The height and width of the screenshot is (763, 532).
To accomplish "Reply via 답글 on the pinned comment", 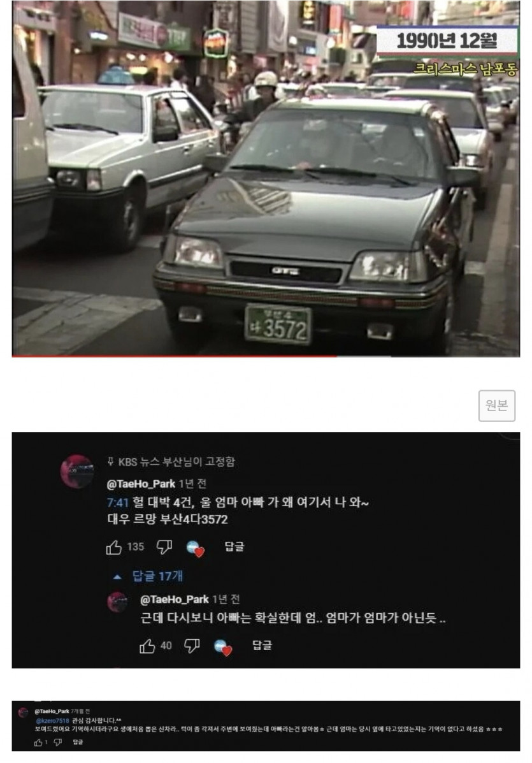I will coord(234,546).
